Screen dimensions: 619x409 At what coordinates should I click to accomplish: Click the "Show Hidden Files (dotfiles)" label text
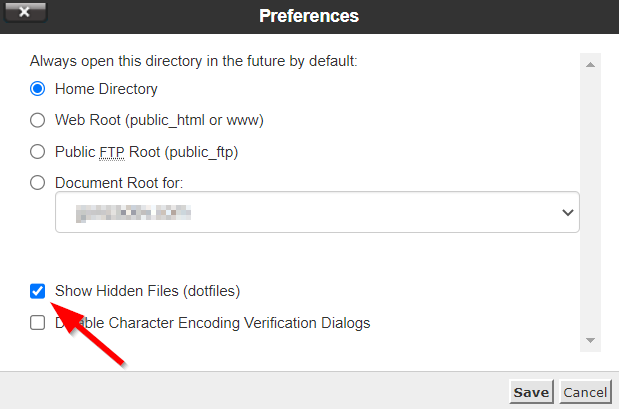[x=148, y=291]
